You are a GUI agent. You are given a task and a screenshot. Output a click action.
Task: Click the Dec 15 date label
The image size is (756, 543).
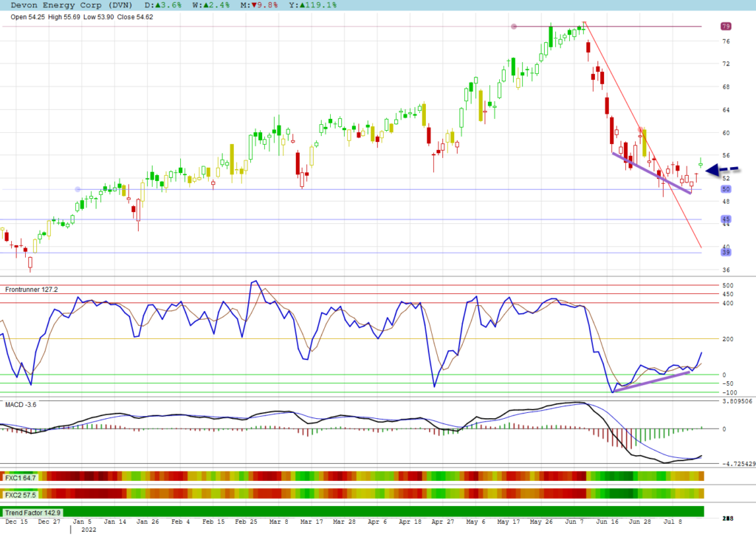coord(16,522)
